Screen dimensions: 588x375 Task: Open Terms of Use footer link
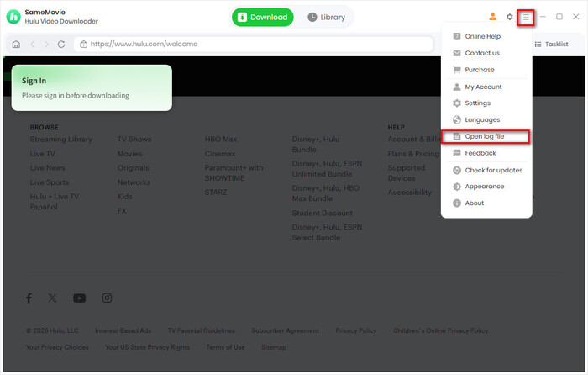225,347
